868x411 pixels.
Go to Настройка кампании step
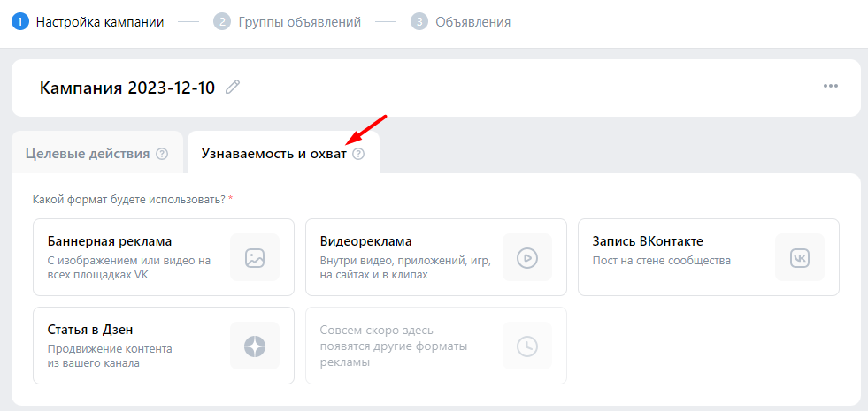pyautogui.click(x=100, y=22)
